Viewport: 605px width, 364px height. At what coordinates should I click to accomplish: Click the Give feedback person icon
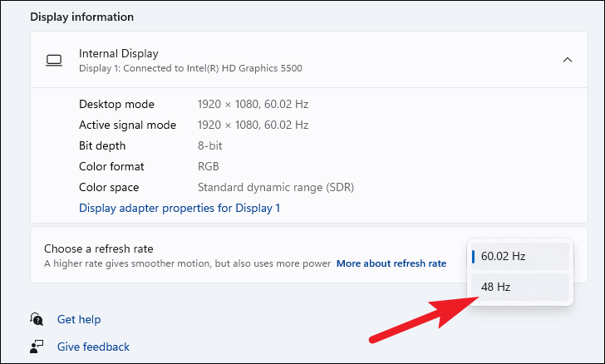point(37,347)
